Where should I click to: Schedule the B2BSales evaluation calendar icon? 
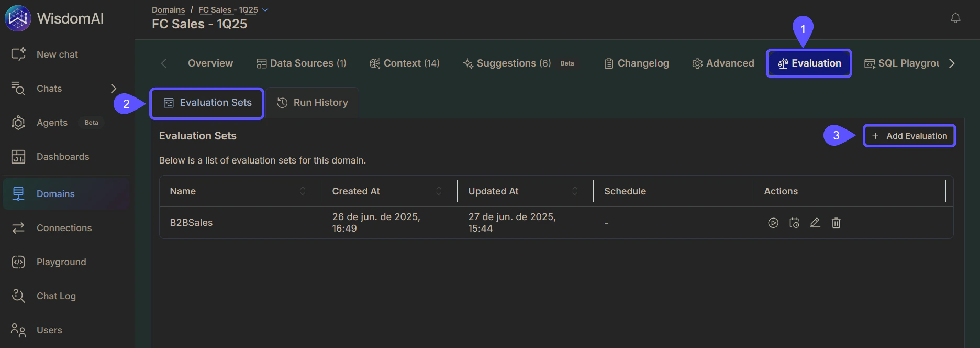(x=794, y=223)
